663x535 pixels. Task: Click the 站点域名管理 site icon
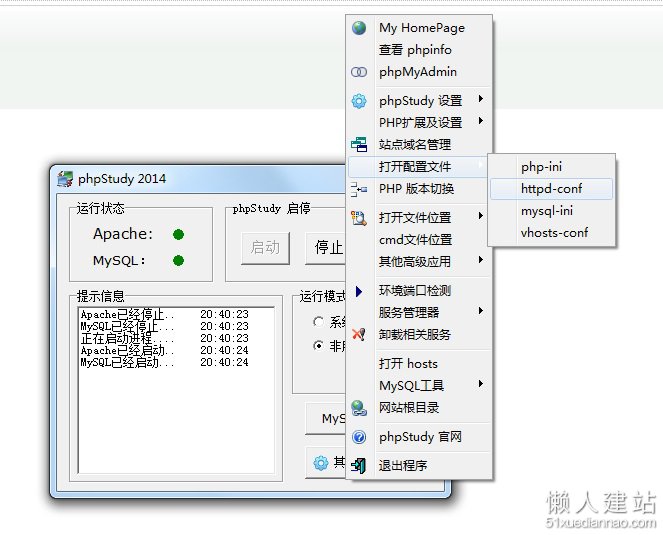point(359,145)
